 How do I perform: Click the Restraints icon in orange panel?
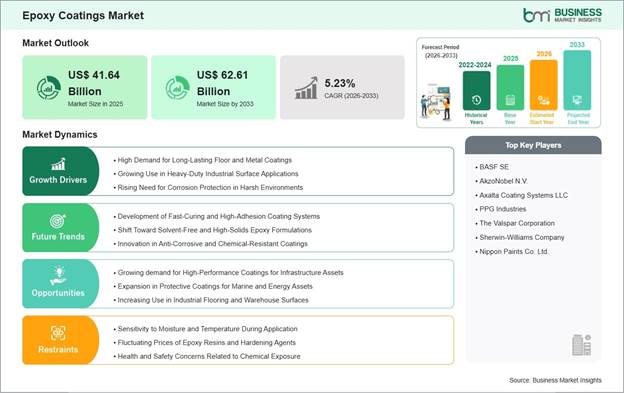[x=58, y=333]
